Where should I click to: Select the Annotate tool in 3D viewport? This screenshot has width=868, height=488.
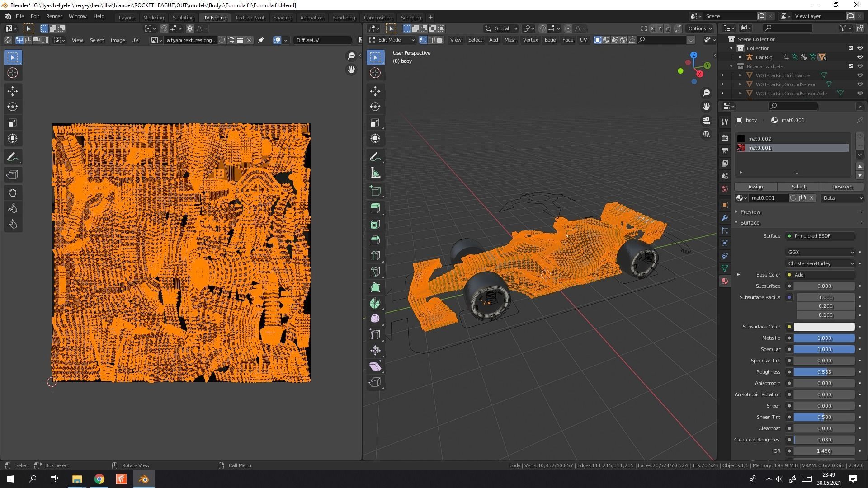[375, 157]
